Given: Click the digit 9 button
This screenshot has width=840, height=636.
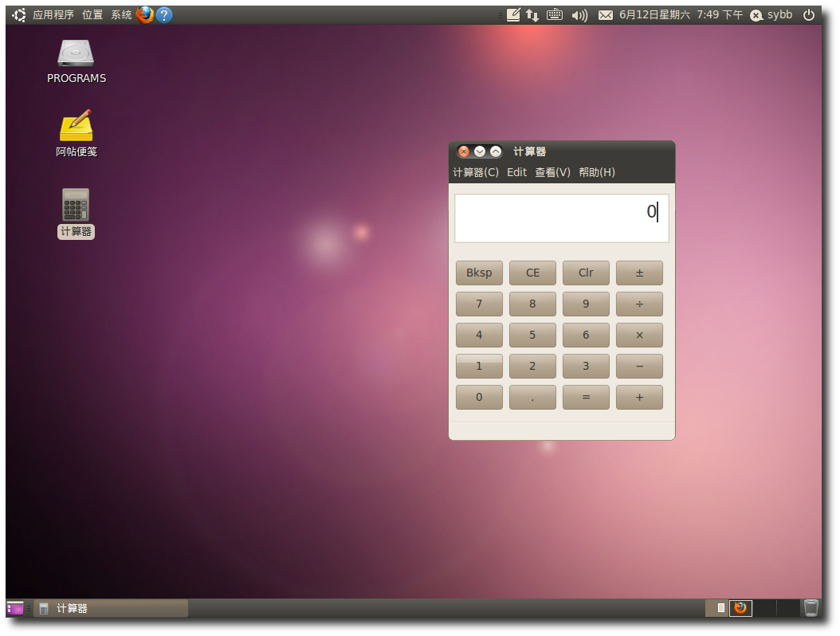Looking at the screenshot, I should click(x=586, y=304).
